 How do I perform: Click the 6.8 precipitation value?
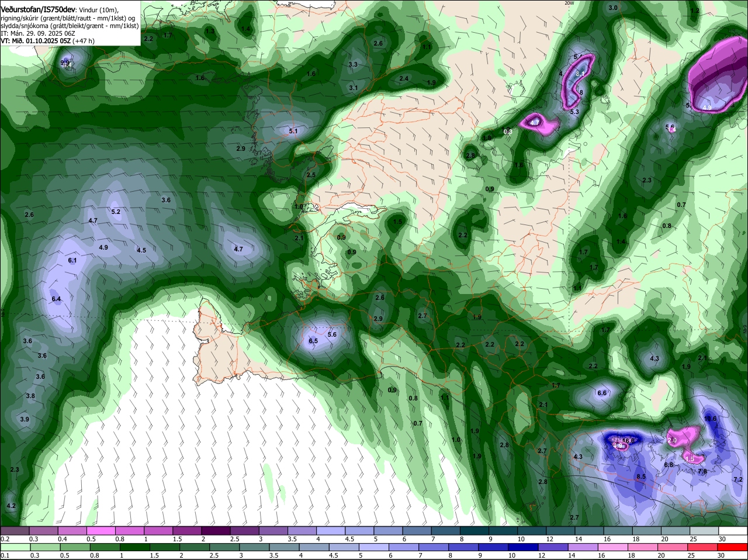pyautogui.click(x=669, y=465)
